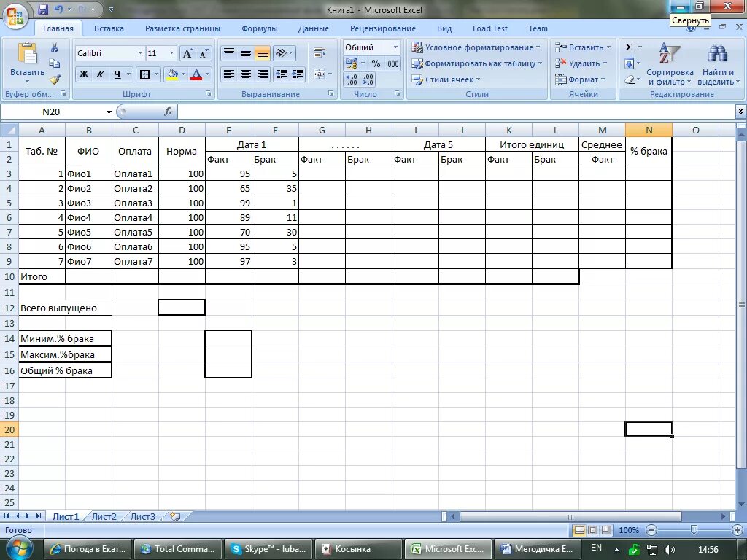Screen dimensions: 747x560
Task: Toggle bottom vertical alignment
Action: [263, 52]
